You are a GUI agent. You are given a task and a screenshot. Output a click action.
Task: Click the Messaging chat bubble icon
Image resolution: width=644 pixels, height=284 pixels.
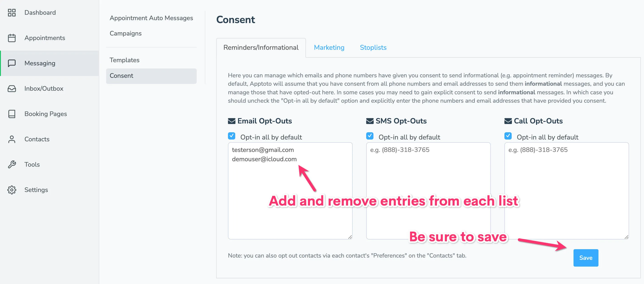coord(12,63)
